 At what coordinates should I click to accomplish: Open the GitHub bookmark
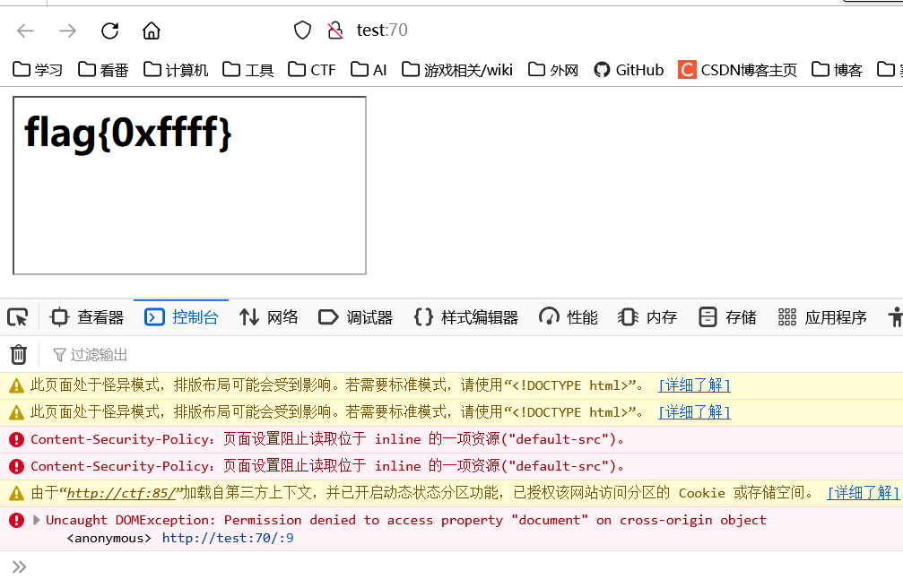(x=629, y=70)
